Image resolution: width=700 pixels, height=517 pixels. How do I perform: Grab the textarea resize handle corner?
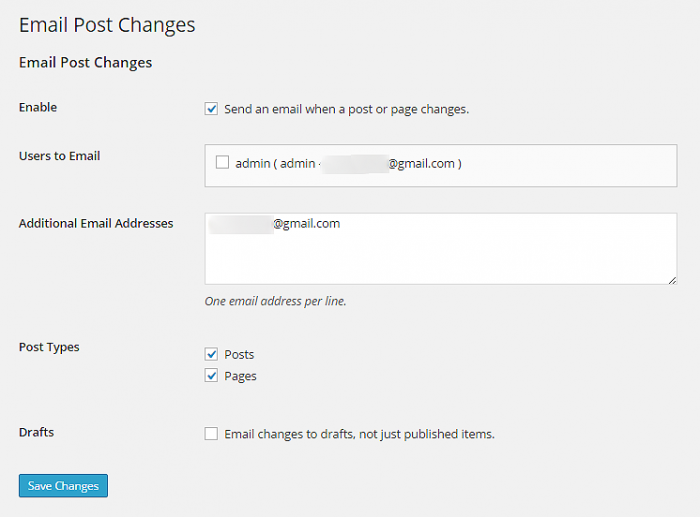(x=672, y=280)
